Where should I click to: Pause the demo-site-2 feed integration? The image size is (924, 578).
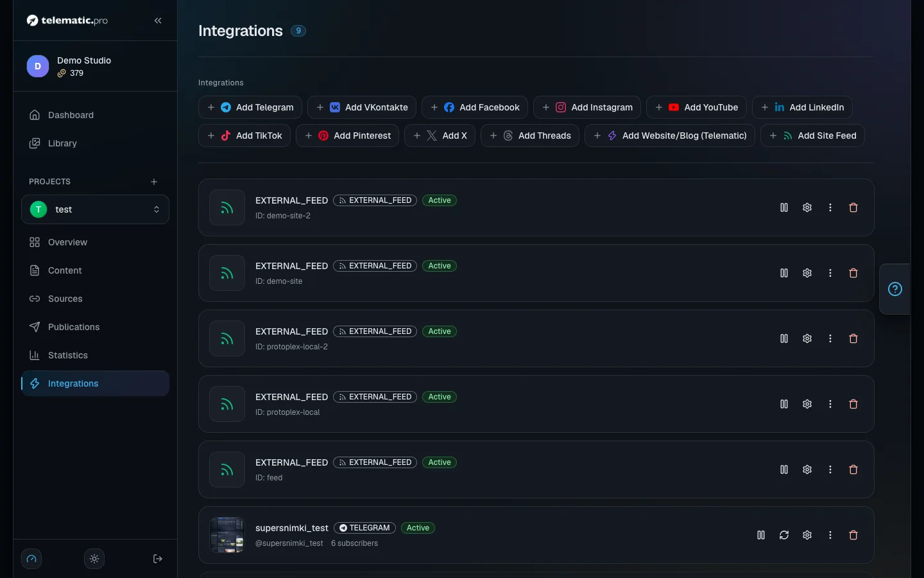784,207
